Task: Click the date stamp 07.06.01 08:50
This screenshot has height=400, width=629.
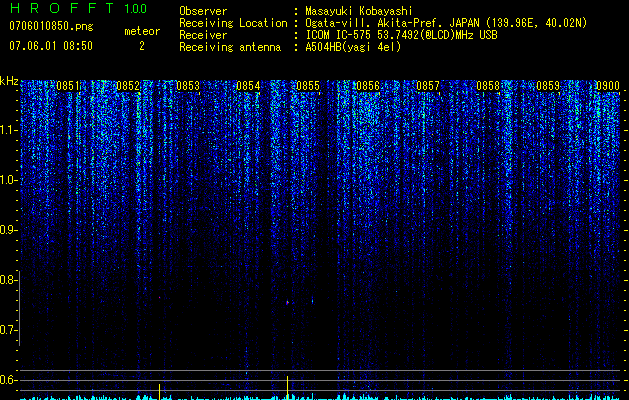Action: (51, 46)
